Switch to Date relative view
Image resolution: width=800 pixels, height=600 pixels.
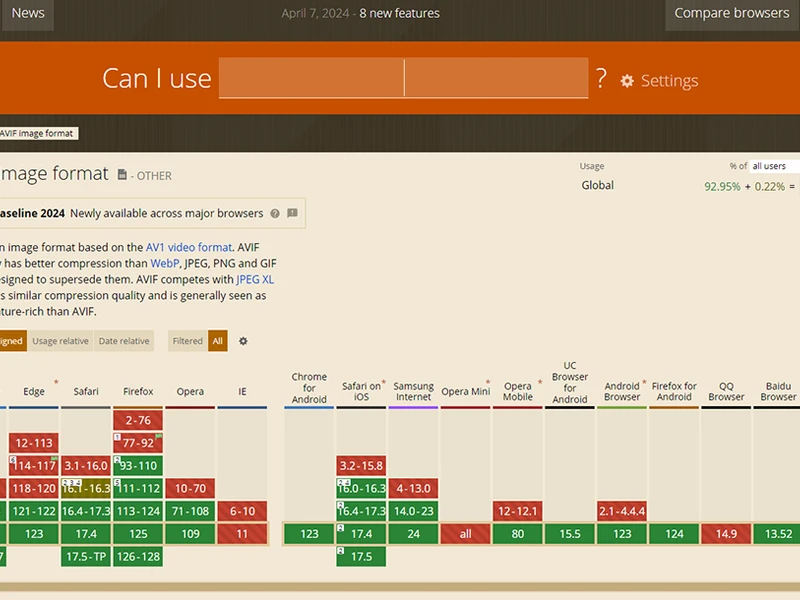pos(124,341)
